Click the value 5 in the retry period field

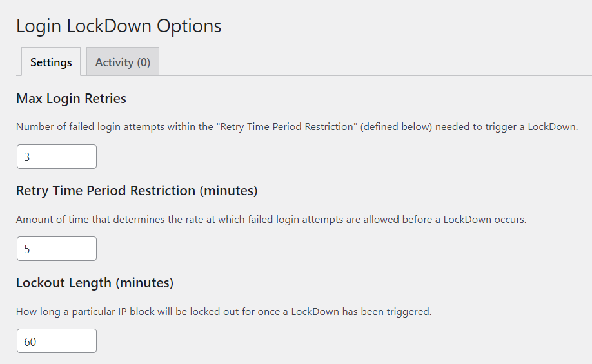tap(27, 249)
